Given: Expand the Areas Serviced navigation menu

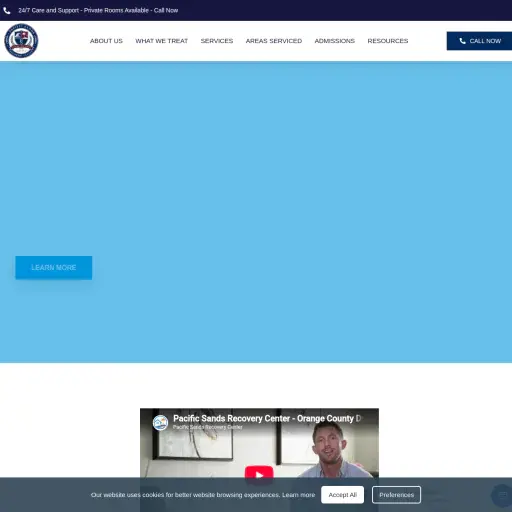Looking at the screenshot, I should click(x=274, y=41).
